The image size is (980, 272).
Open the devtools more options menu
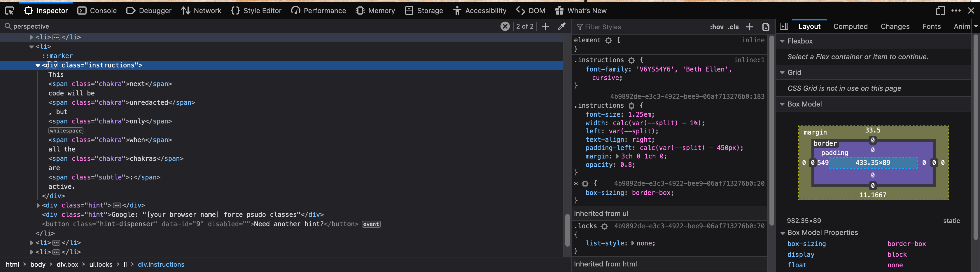click(956, 11)
